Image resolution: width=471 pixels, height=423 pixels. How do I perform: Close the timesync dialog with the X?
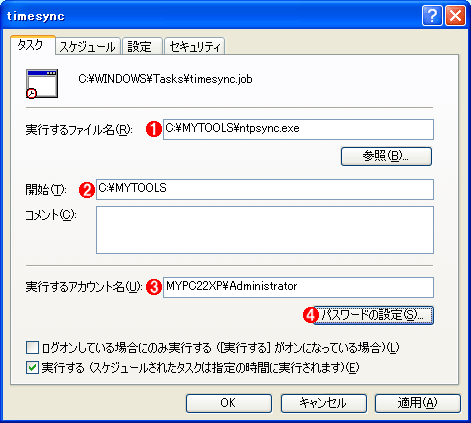pyautogui.click(x=455, y=16)
